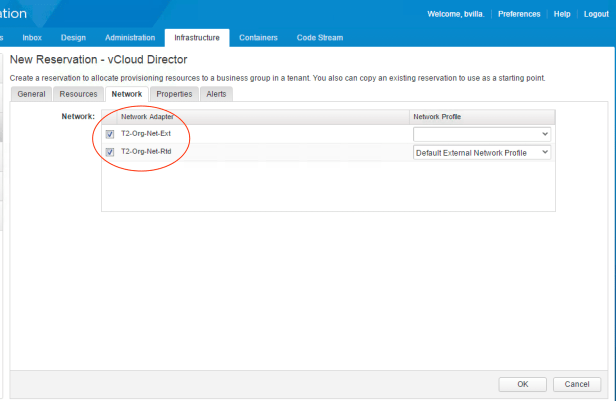616x401 pixels.
Task: Navigate to the Design tab
Action: coord(73,38)
